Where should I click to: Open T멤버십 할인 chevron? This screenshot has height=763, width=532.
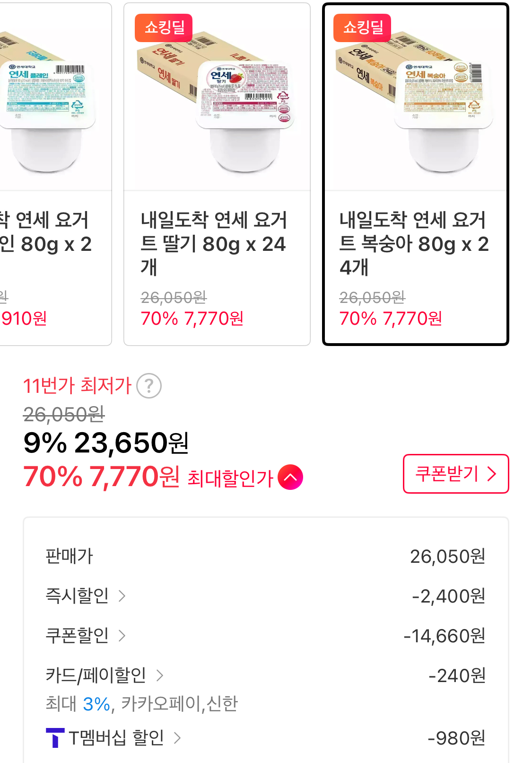pyautogui.click(x=177, y=738)
